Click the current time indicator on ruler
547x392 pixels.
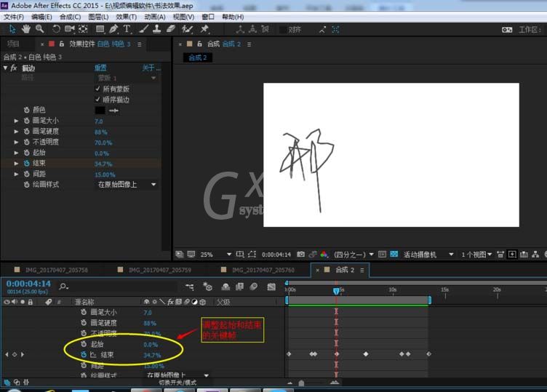336,291
